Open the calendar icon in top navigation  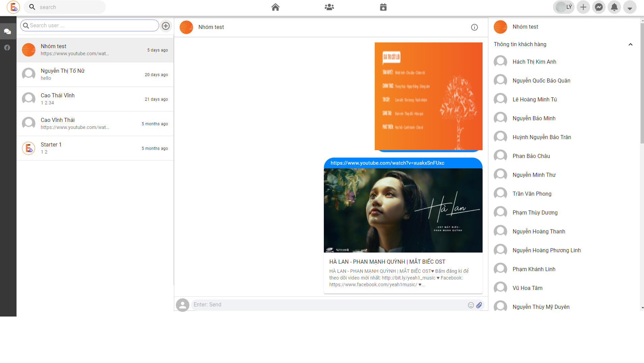[383, 7]
